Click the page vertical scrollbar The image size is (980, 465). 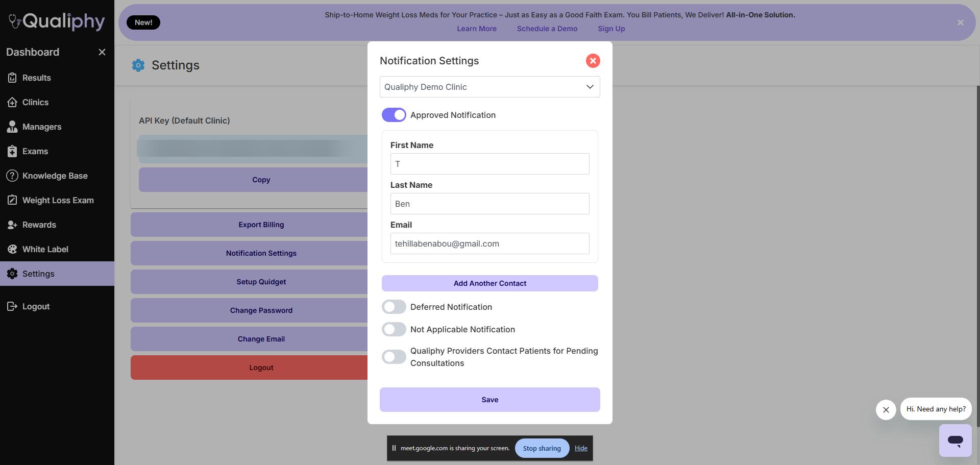coord(978,255)
